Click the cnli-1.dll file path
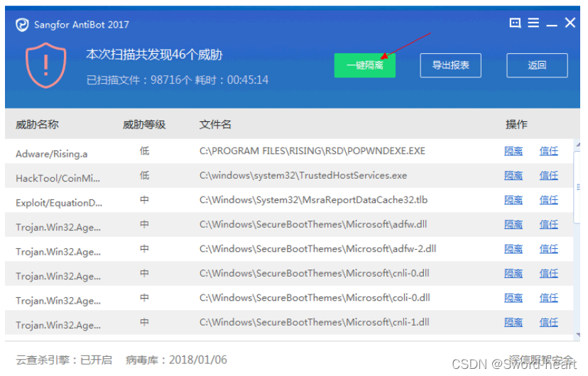Viewport: 588px width, 376px height. pos(314,323)
